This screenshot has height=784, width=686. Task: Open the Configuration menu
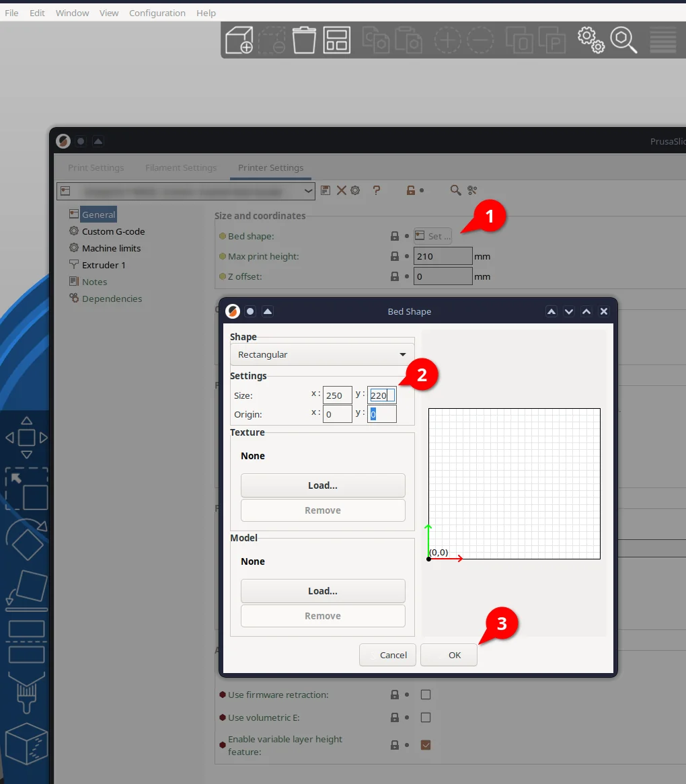coord(157,13)
